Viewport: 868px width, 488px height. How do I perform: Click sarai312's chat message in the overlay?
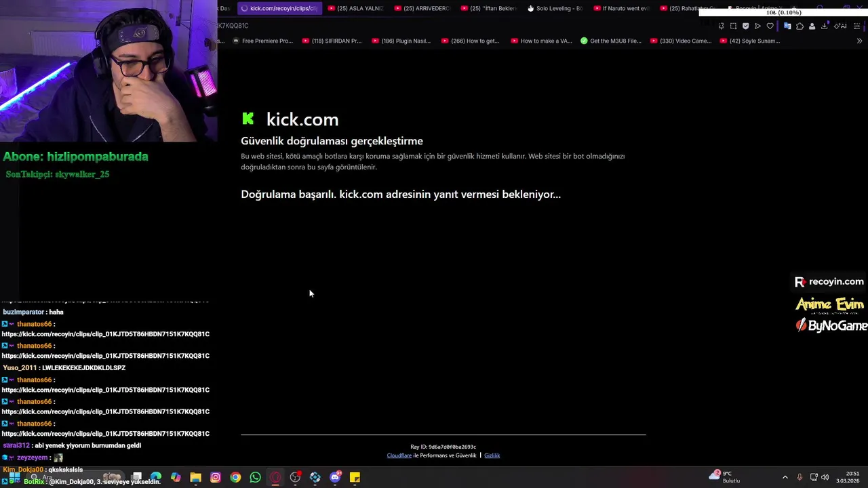(x=72, y=445)
